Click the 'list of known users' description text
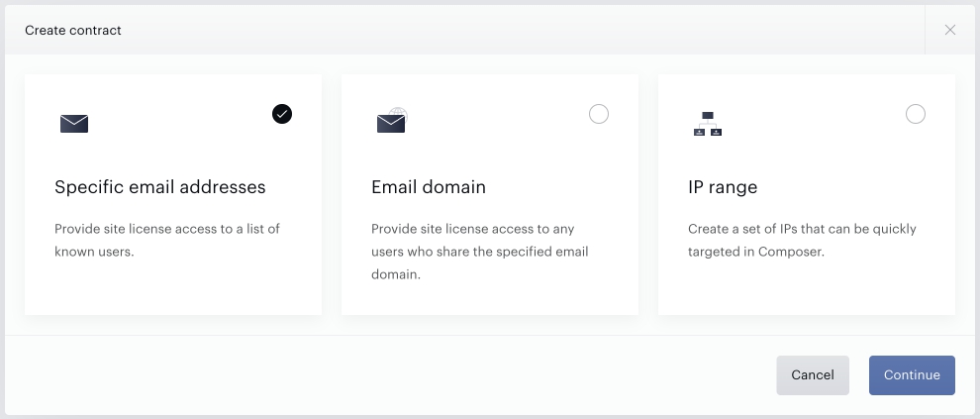 click(167, 240)
